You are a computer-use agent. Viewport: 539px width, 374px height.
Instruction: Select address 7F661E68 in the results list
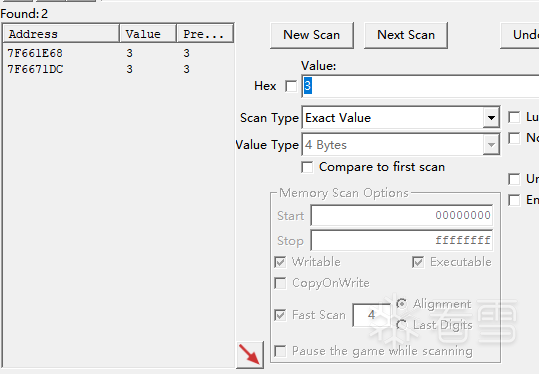tap(35, 53)
